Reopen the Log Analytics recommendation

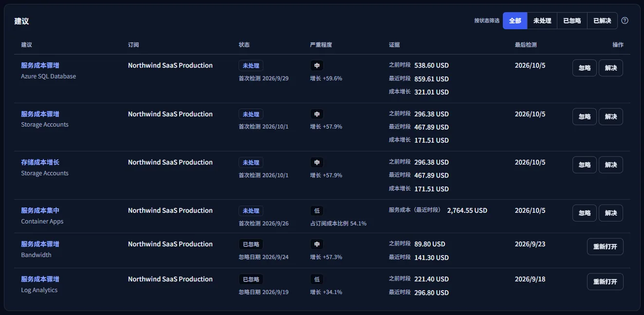(x=605, y=281)
